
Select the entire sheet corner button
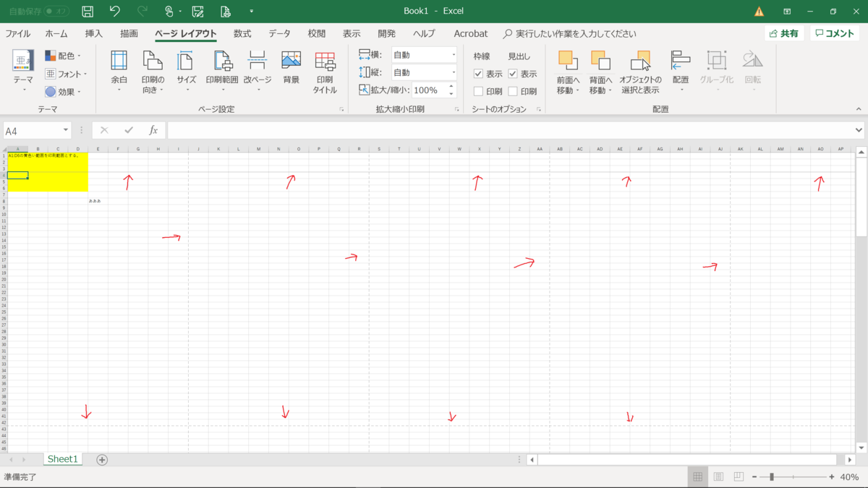4,149
